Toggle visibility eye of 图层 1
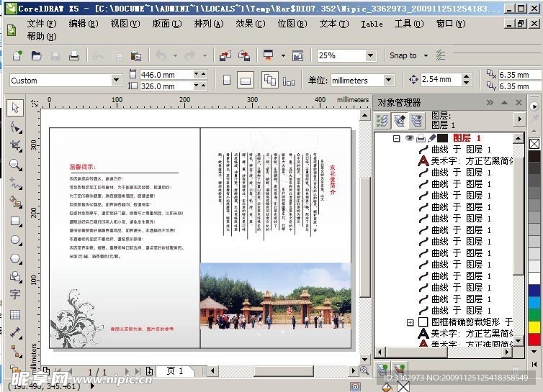The image size is (543, 392). pyautogui.click(x=409, y=138)
